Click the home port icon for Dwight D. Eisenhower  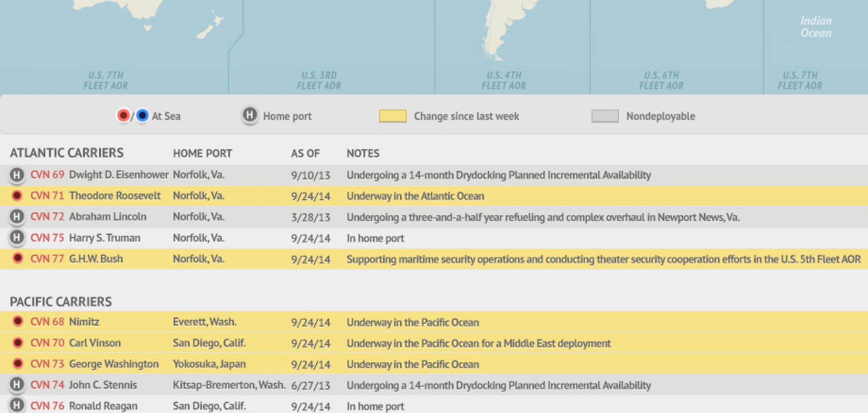pyautogui.click(x=17, y=175)
